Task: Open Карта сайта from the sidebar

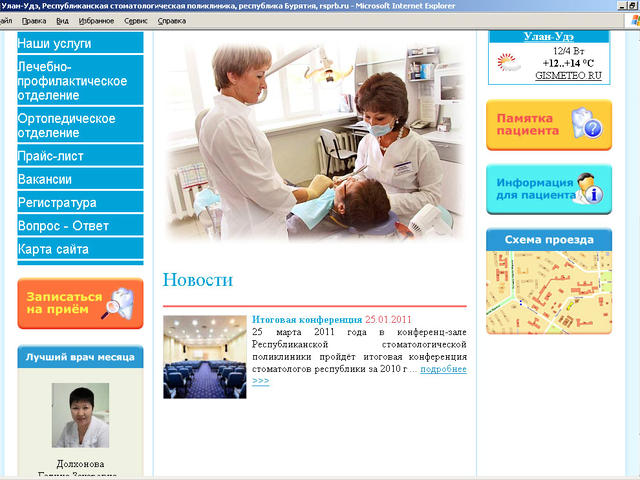Action: click(53, 249)
